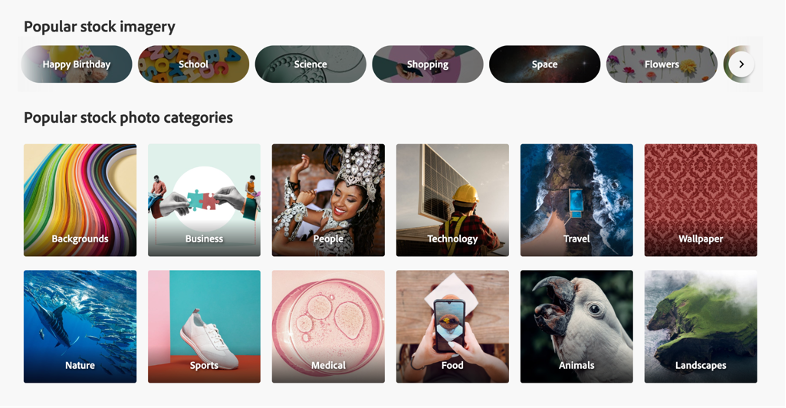Open the Backgrounds photo category
Image resolution: width=786 pixels, height=408 pixels.
click(80, 200)
